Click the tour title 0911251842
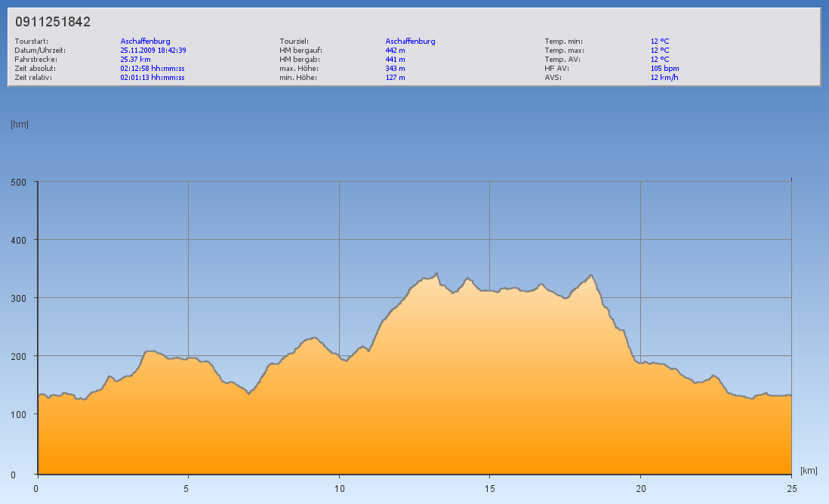This screenshot has width=829, height=504. pos(53,22)
